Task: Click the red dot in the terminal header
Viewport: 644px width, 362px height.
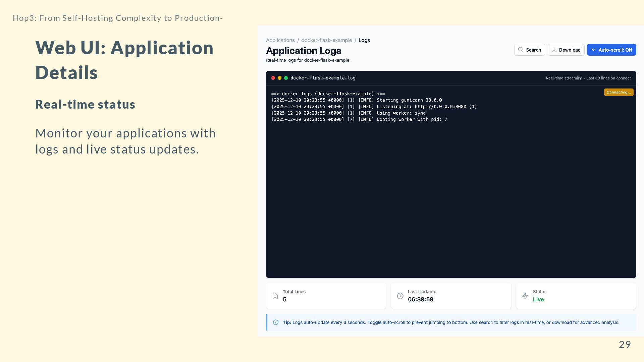Action: pyautogui.click(x=273, y=78)
